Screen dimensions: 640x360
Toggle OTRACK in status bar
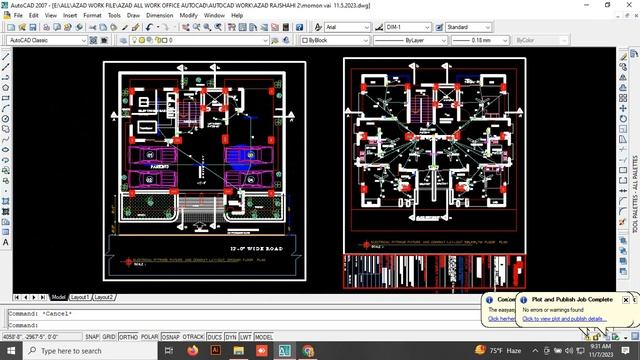pos(193,337)
